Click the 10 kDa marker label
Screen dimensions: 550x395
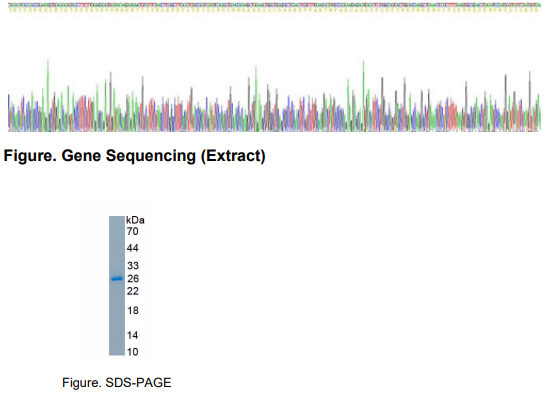(132, 352)
